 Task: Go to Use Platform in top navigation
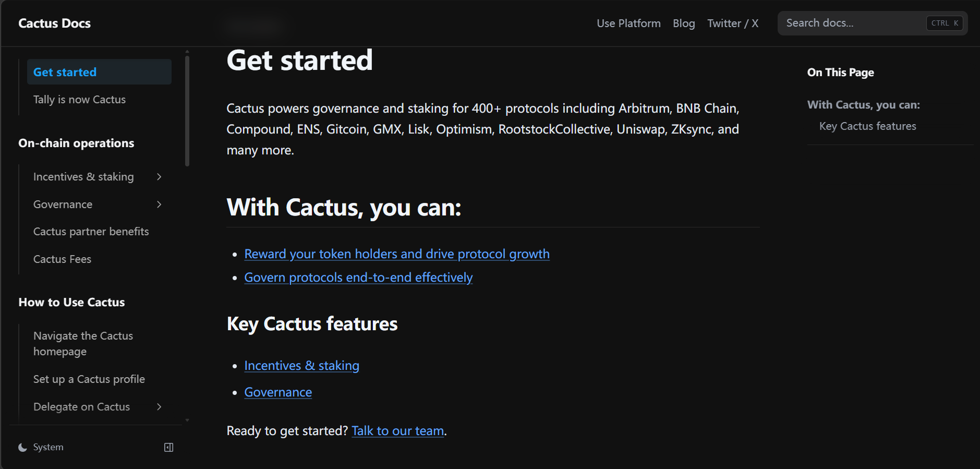[x=628, y=23]
